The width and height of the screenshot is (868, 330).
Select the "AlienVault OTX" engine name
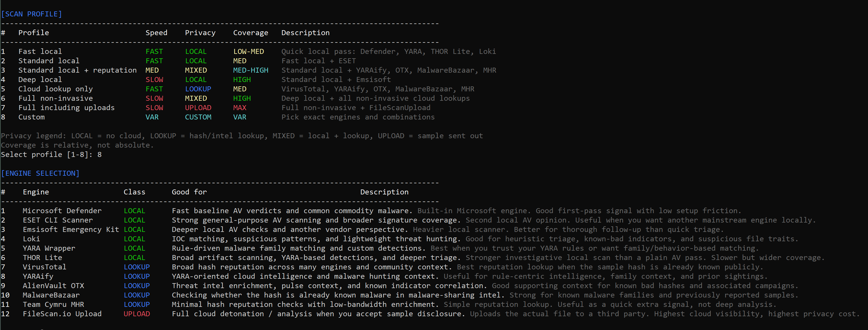[53, 286]
